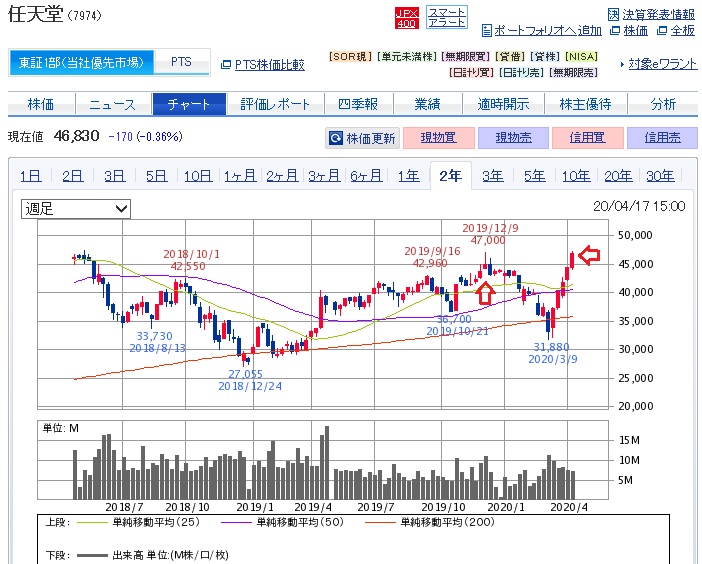Select the 1日 chart range
The height and width of the screenshot is (564, 702).
[x=31, y=176]
